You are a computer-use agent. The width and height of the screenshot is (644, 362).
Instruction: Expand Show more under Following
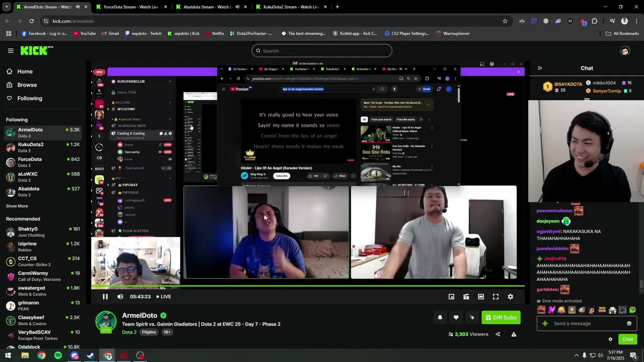point(17,206)
